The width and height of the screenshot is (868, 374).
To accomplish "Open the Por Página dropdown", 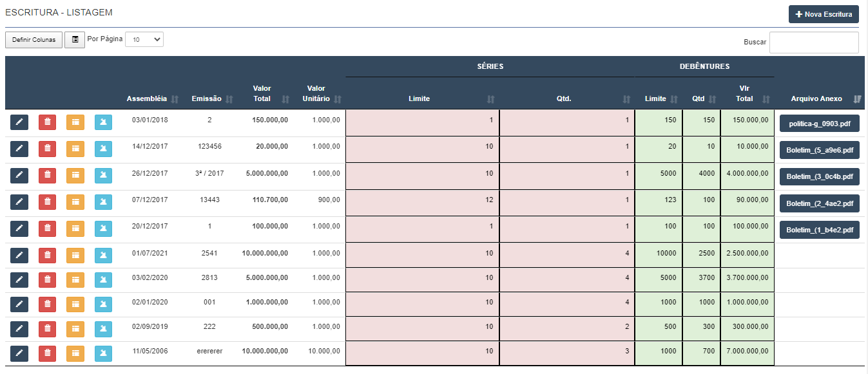I will (144, 40).
